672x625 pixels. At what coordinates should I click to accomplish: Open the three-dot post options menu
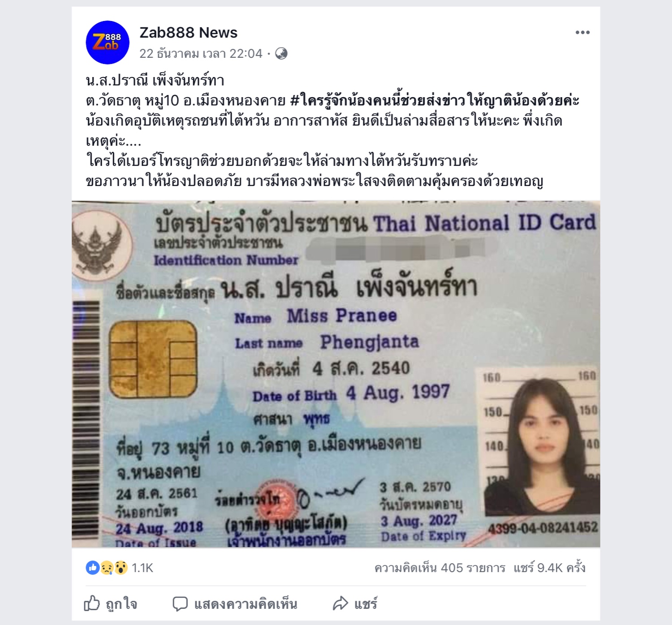coord(582,32)
